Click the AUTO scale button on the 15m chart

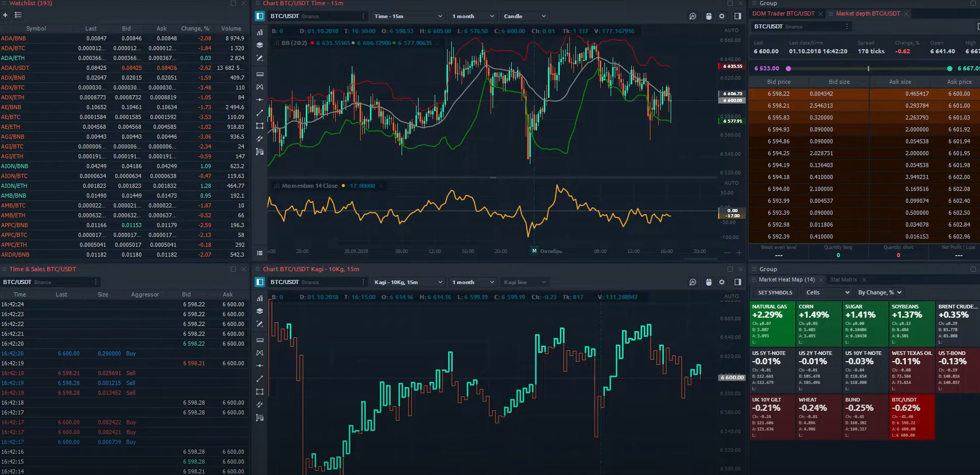(731, 30)
